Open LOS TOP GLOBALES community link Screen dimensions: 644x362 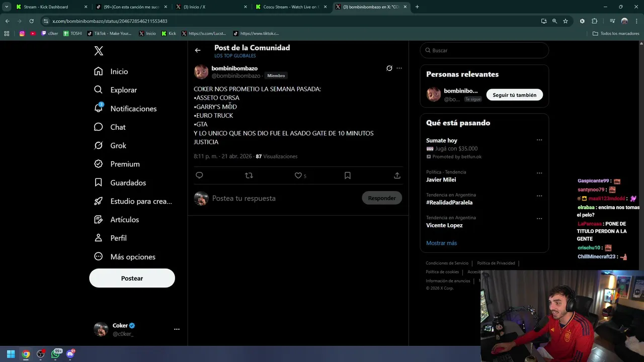click(235, 56)
